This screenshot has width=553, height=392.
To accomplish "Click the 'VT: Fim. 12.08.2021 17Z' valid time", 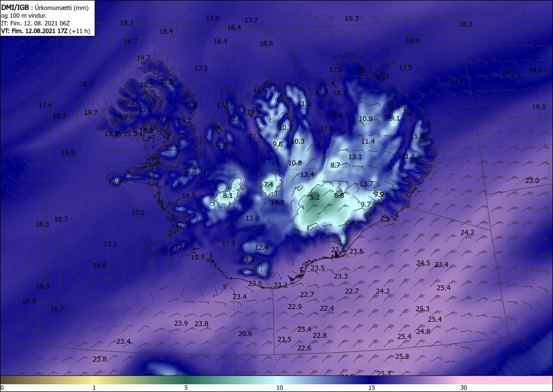I will coord(34,31).
